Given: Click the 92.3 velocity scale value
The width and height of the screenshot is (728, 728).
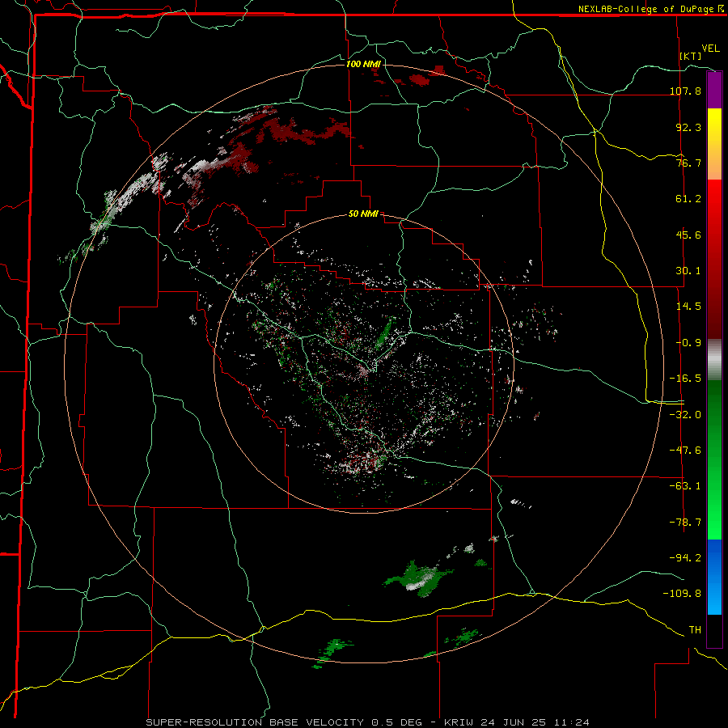Looking at the screenshot, I should [688, 127].
